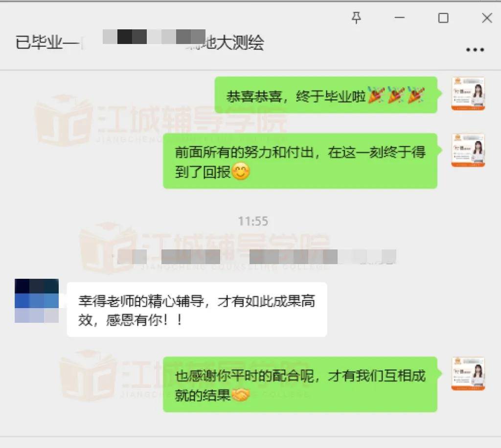Select the 前面所有的努力和付出 message bubble
501x448 pixels.
pos(300,161)
